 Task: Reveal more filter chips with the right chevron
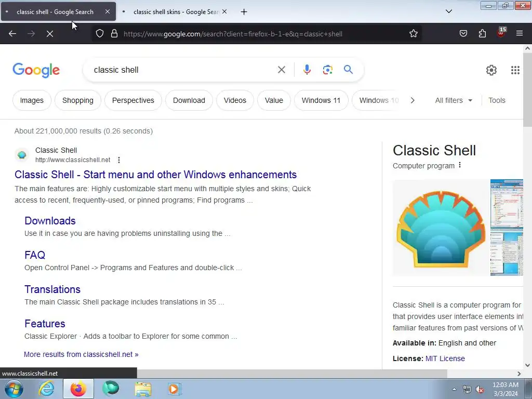click(412, 100)
